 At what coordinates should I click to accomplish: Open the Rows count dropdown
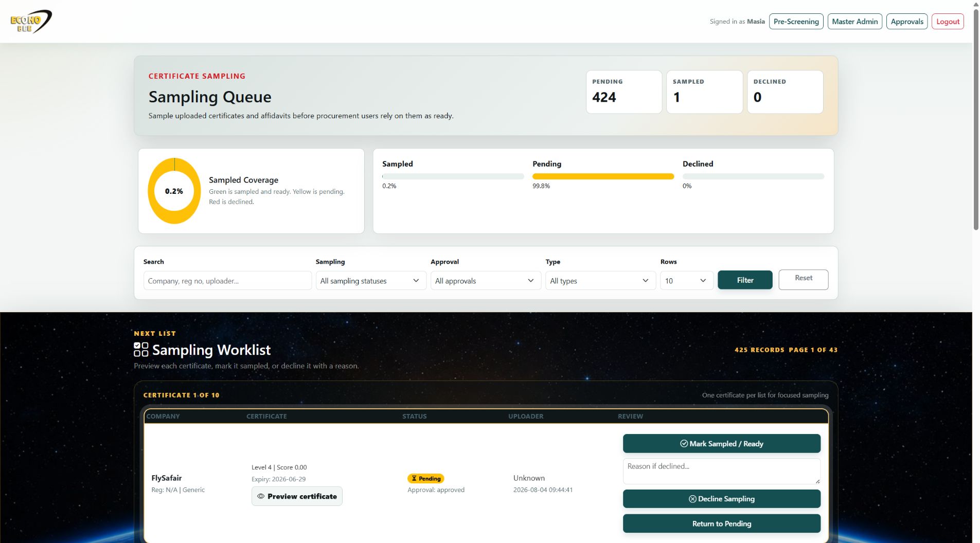[x=686, y=281]
